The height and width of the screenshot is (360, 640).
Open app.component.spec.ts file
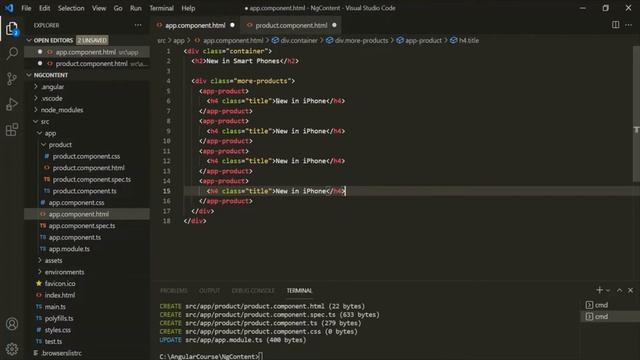click(x=82, y=226)
